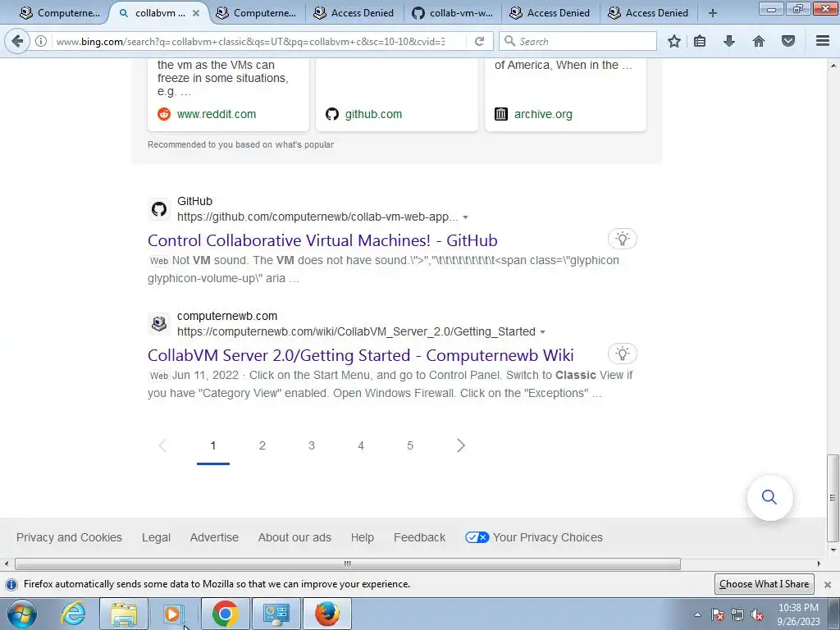Open the Feedback footer link
This screenshot has height=630, width=840.
pyautogui.click(x=419, y=537)
